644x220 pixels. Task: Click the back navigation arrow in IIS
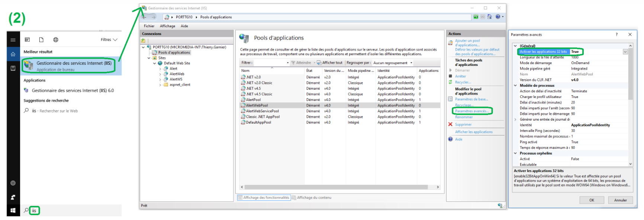click(145, 17)
